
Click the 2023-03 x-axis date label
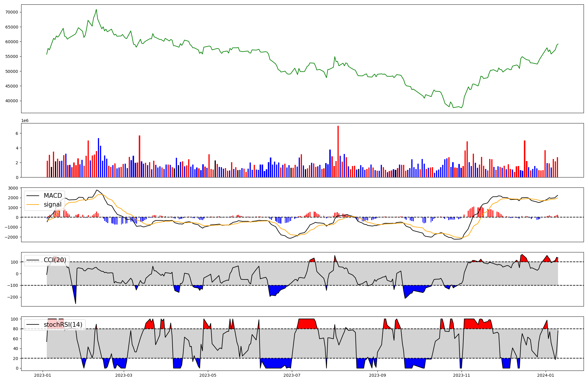pyautogui.click(x=124, y=375)
